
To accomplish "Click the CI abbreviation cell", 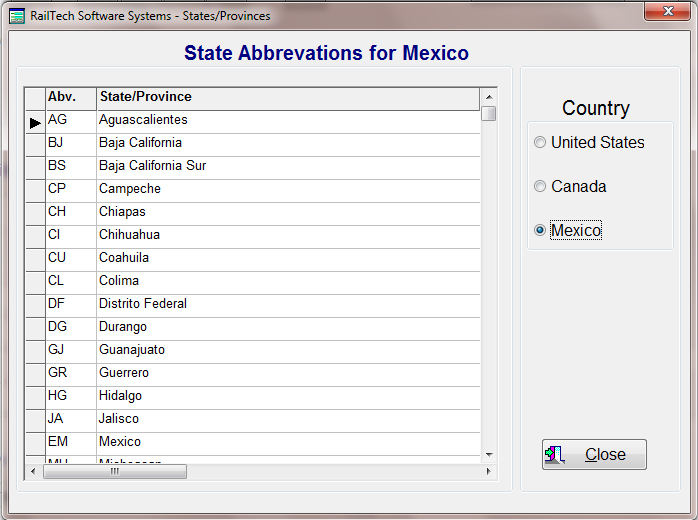I will pos(71,237).
